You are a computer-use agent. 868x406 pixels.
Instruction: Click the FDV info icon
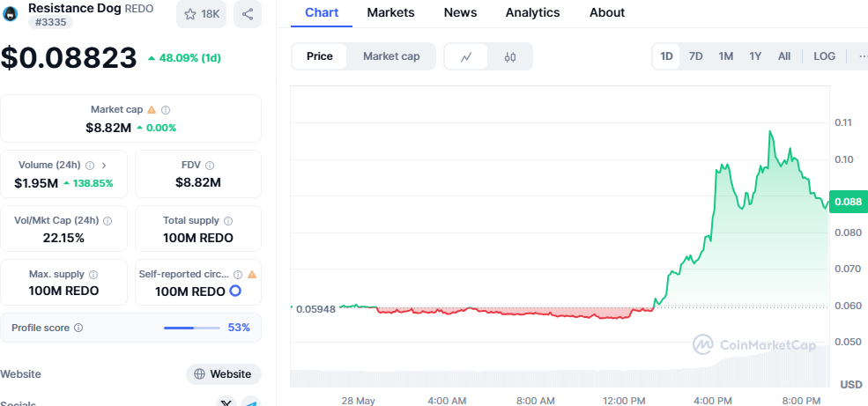210,165
